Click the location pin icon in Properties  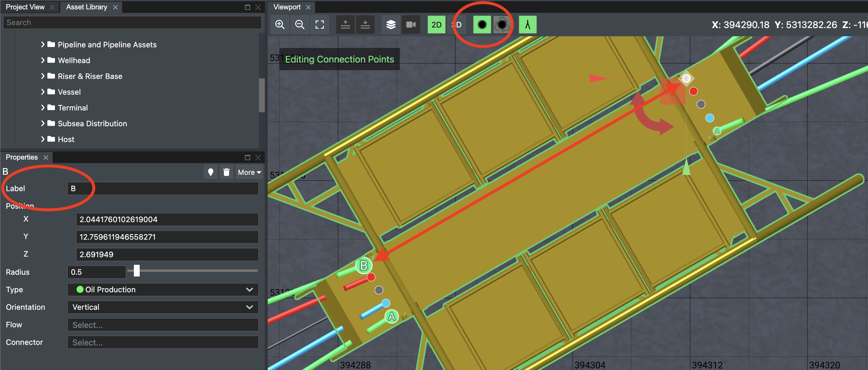click(x=211, y=172)
